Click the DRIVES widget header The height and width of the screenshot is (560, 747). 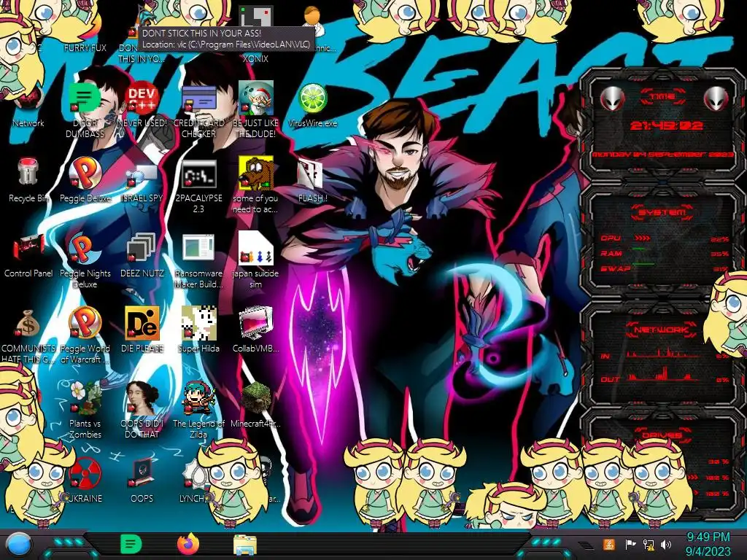coord(662,435)
